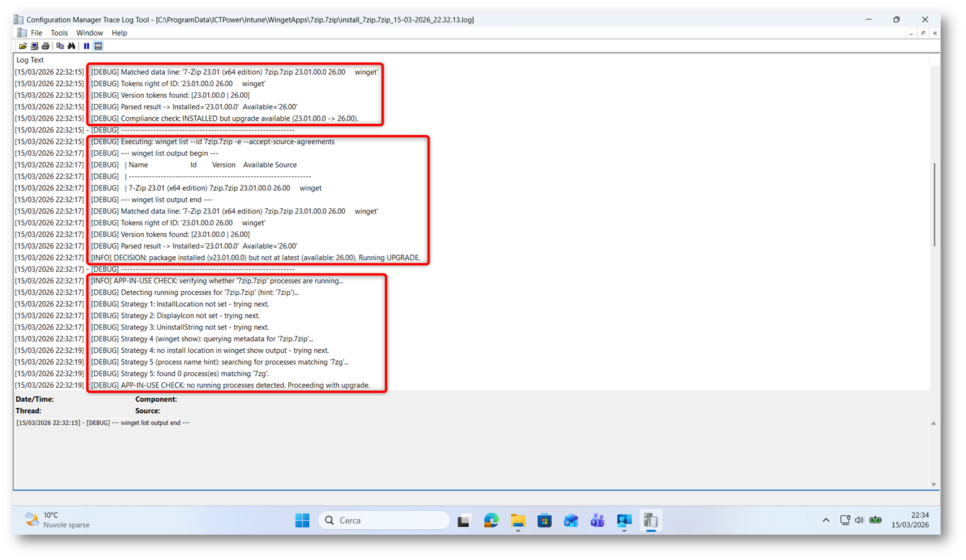The width and height of the screenshot is (966, 560).
Task: Open the Company Portal taskbar icon
Action: pos(624,520)
